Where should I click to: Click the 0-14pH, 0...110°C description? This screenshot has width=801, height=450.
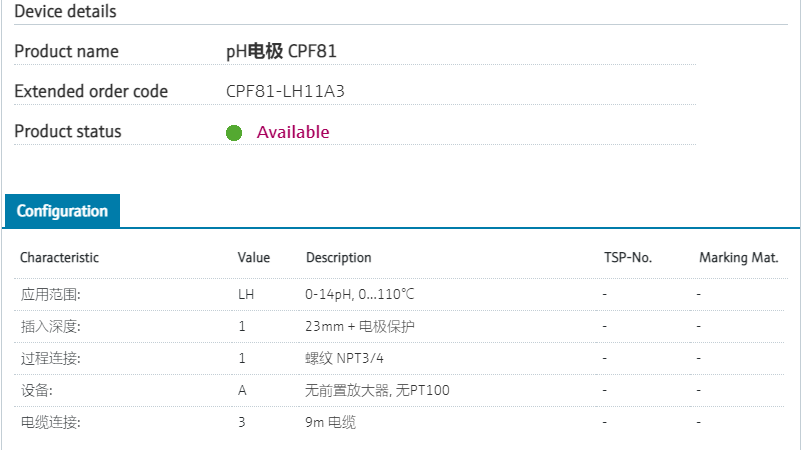360,295
